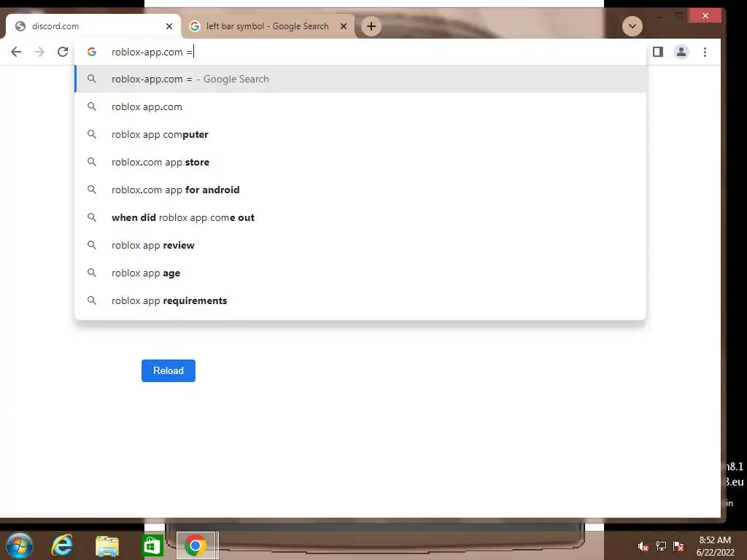This screenshot has width=747, height=560.
Task: Select the 'when did roblox app come out' suggestion
Action: point(360,217)
